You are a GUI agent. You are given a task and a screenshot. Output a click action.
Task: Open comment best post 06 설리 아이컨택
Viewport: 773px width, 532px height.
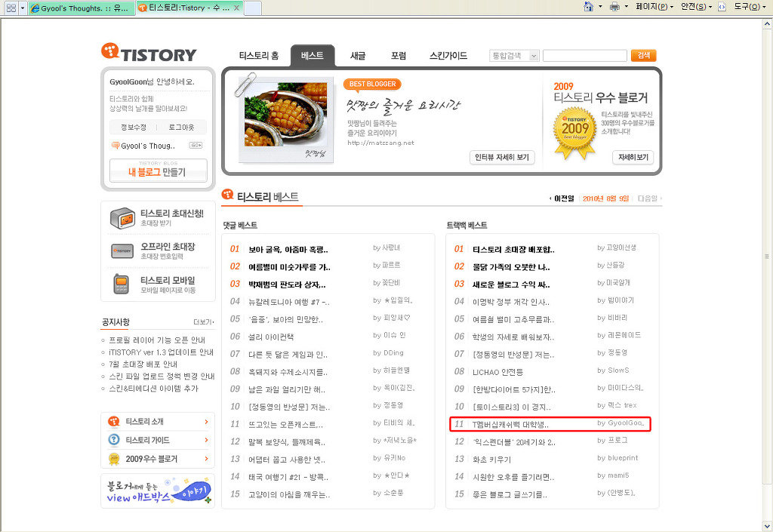(x=271, y=337)
